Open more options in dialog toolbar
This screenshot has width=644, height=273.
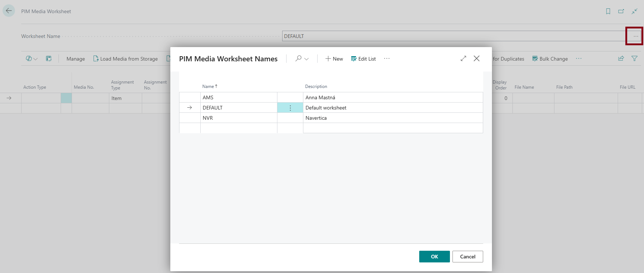[x=387, y=58]
